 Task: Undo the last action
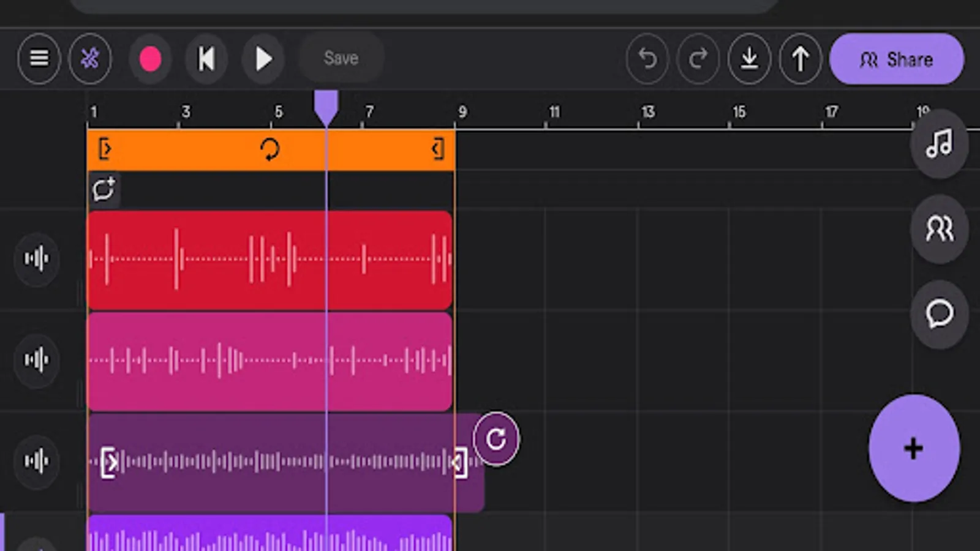647,59
